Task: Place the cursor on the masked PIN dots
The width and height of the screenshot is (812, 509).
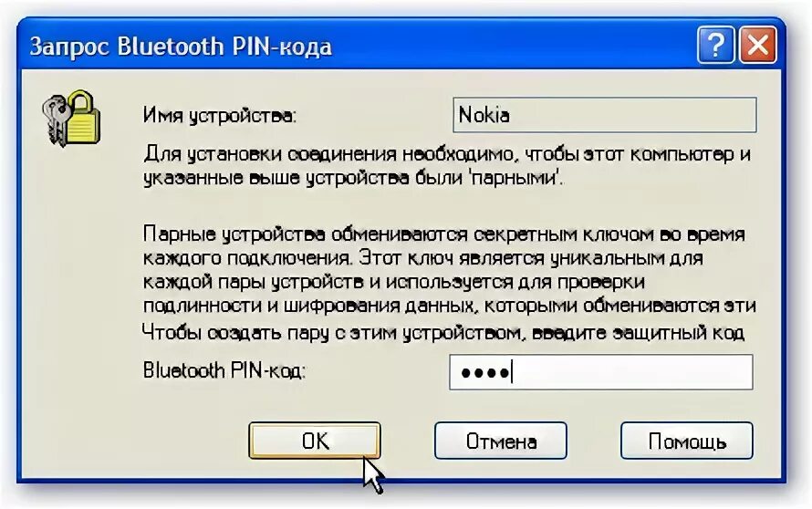Action: pos(485,372)
